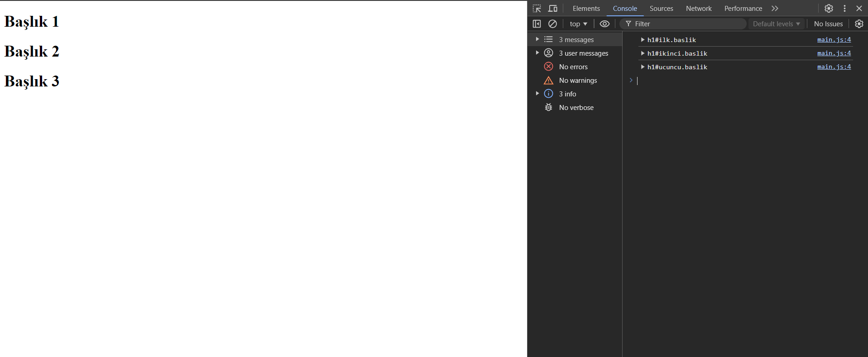Expand the 3 user messages group
This screenshot has width=868, height=357.
537,53
